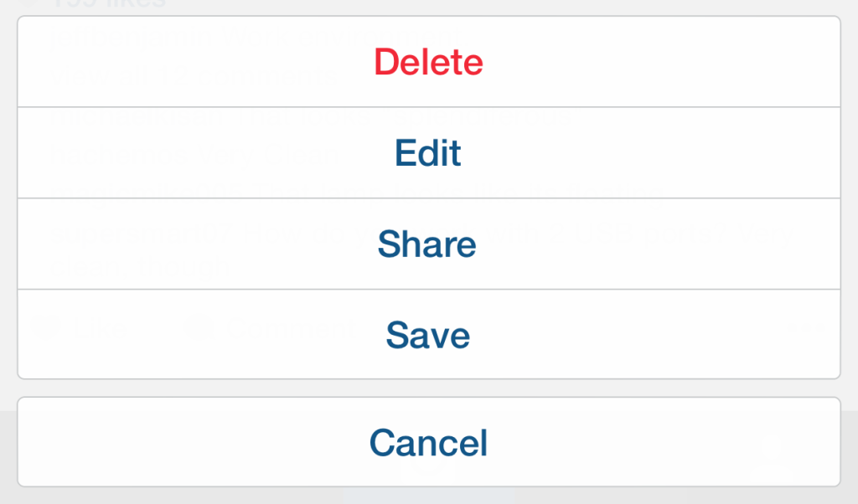Select the Save menu entry
The image size is (858, 504).
(428, 335)
